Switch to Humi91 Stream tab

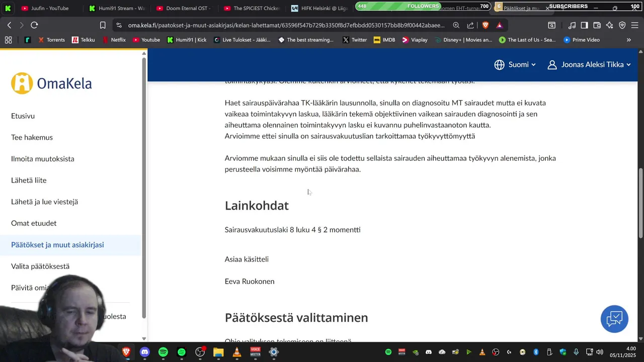[117, 8]
